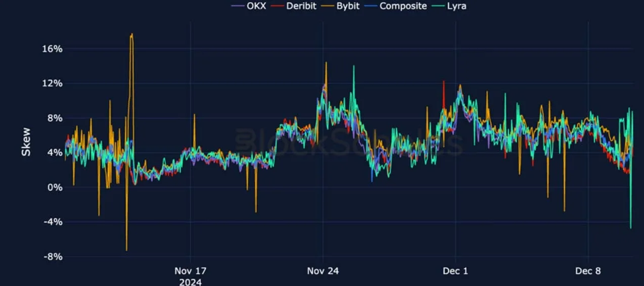Click the Skew axis title
Image resolution: width=644 pixels, height=286 pixels.
(26, 141)
